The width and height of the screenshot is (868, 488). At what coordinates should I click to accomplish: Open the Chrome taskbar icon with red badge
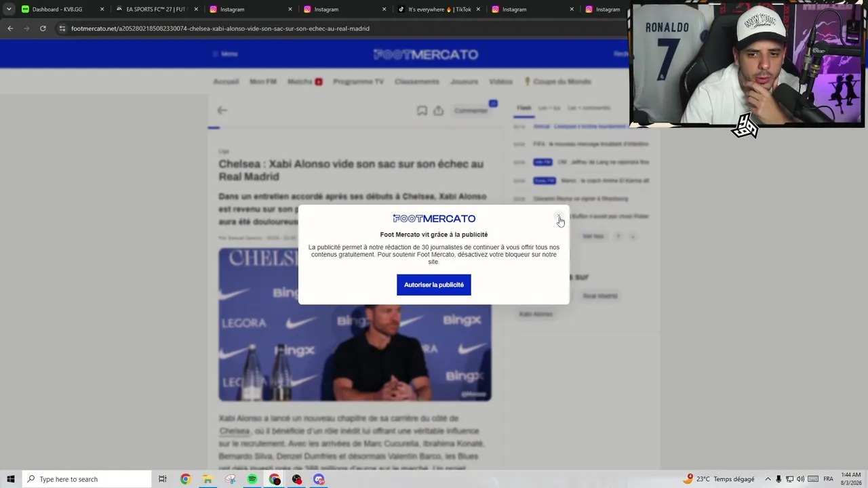click(x=275, y=479)
